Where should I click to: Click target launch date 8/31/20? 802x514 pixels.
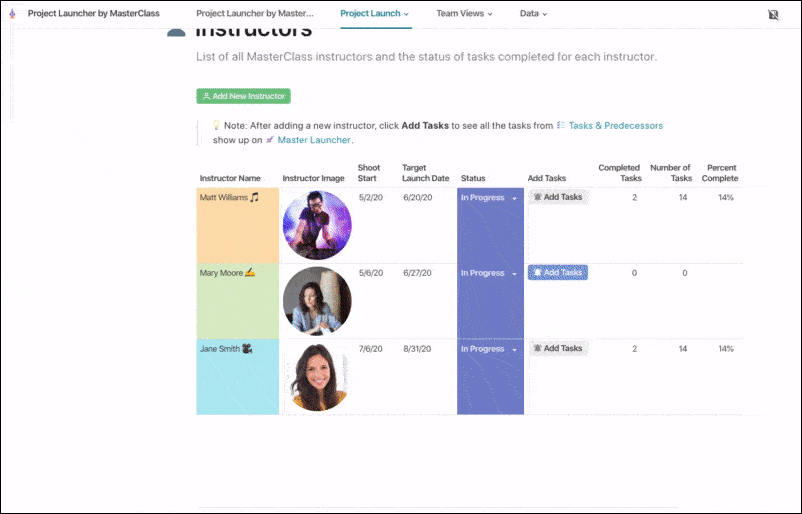point(417,349)
